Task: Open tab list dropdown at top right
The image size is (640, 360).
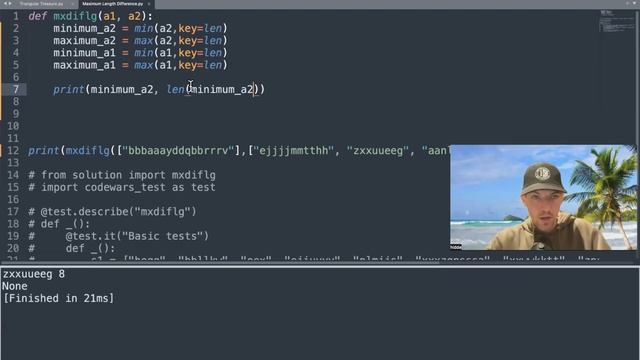Action: (x=634, y=4)
